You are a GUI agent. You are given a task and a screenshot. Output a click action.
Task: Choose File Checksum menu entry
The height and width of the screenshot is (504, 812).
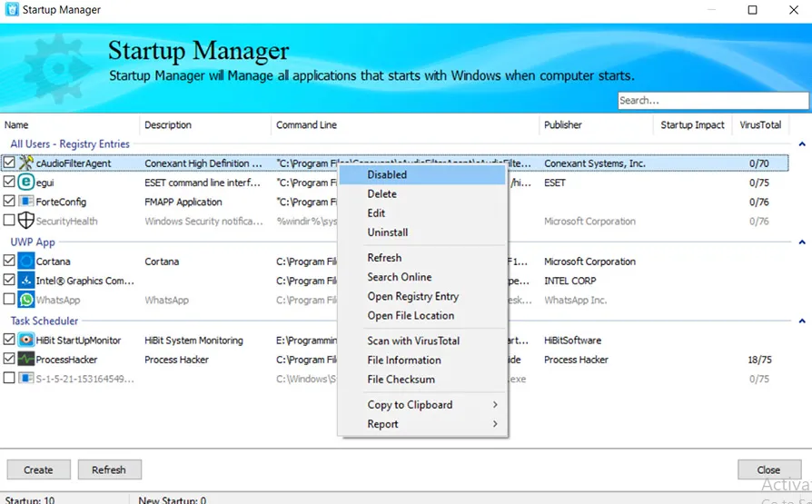[x=422, y=379]
